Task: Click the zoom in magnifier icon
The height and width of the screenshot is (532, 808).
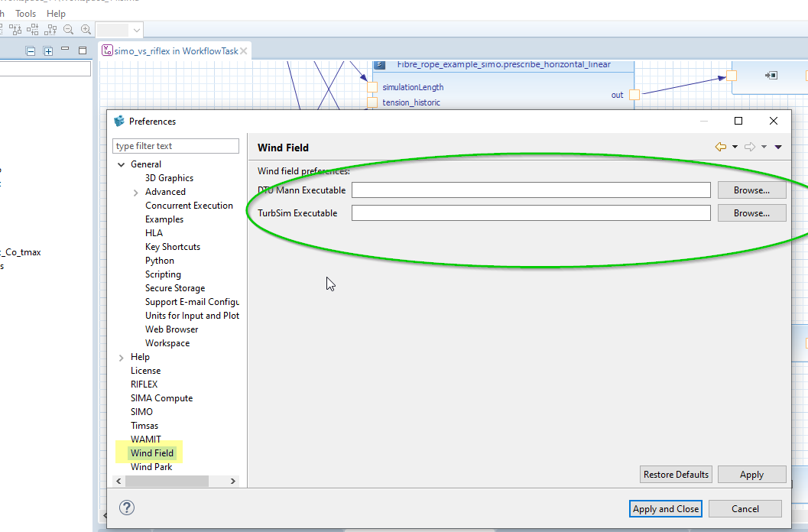Action: pyautogui.click(x=86, y=30)
